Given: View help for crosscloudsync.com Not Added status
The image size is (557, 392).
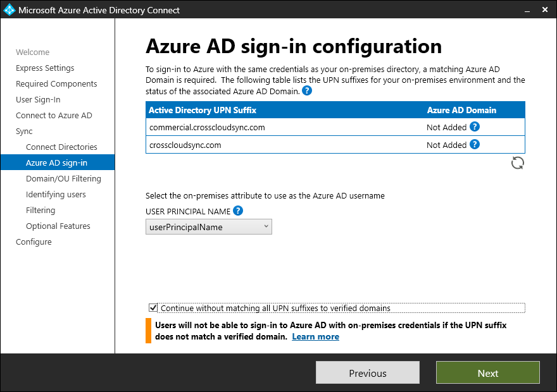Looking at the screenshot, I should click(x=473, y=145).
